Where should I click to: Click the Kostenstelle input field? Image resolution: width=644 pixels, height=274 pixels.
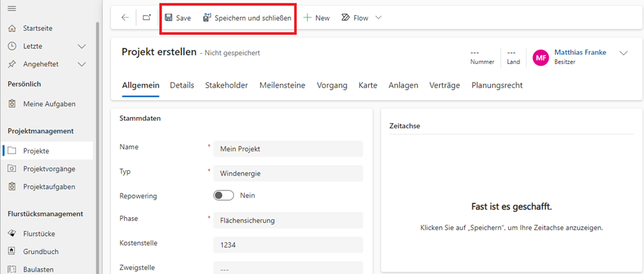(x=288, y=245)
